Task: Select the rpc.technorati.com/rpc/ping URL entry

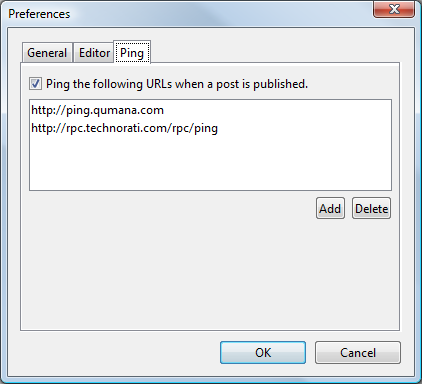Action: [124, 128]
